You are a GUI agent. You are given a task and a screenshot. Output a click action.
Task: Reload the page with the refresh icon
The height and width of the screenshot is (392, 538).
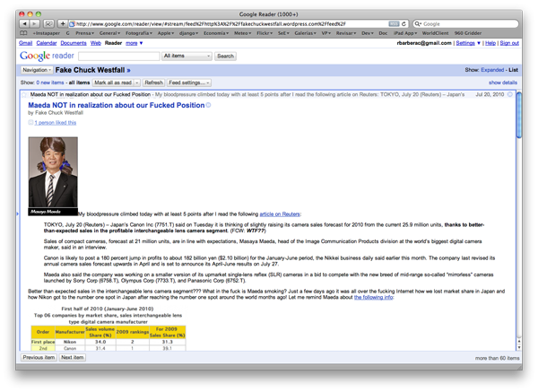click(403, 23)
